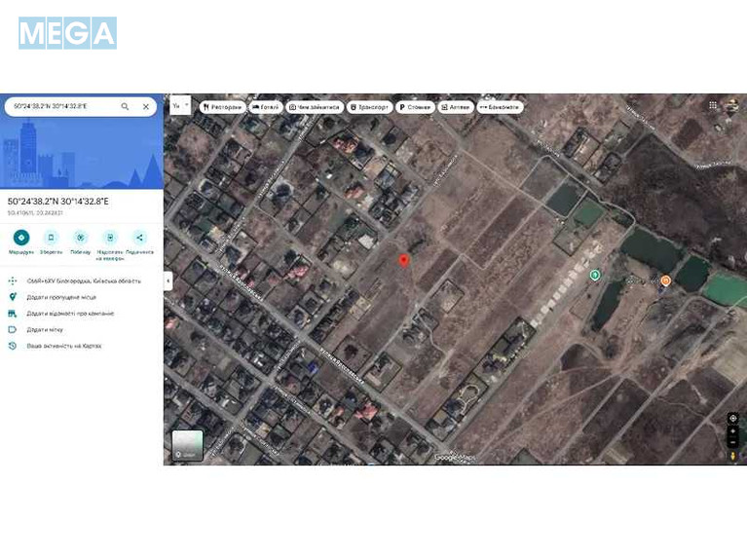Click the red location pin on map
The height and width of the screenshot is (560, 747).
pyautogui.click(x=404, y=259)
